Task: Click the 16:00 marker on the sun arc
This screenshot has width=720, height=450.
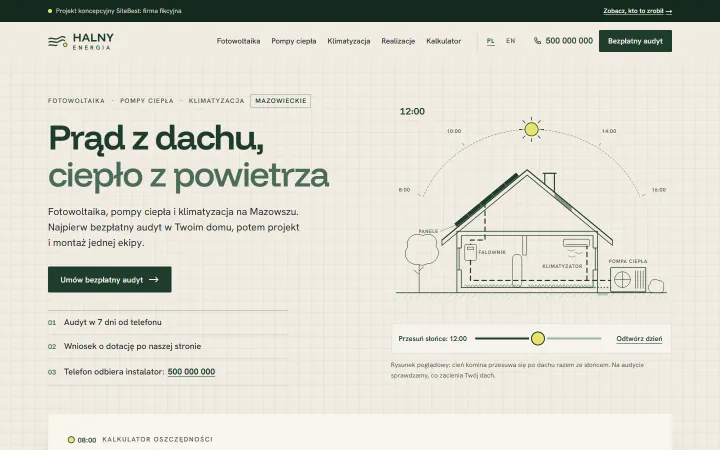Action: click(x=658, y=190)
